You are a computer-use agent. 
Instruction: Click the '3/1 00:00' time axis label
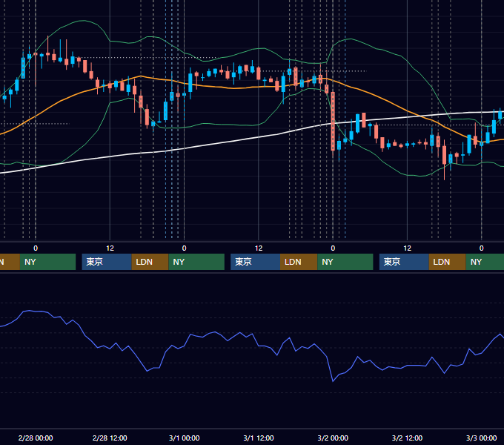[x=184, y=438]
